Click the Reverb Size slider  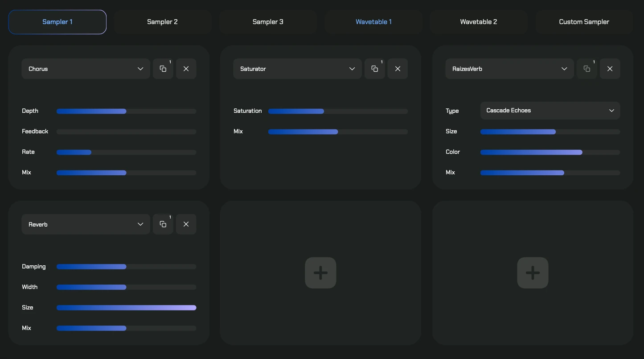point(126,308)
